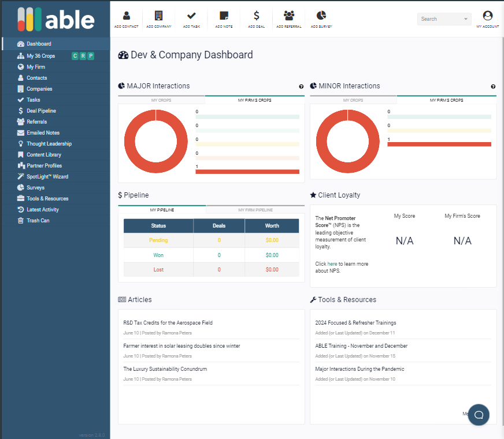504x439 pixels.
Task: Click the Add Task checkmark icon
Action: tap(191, 16)
